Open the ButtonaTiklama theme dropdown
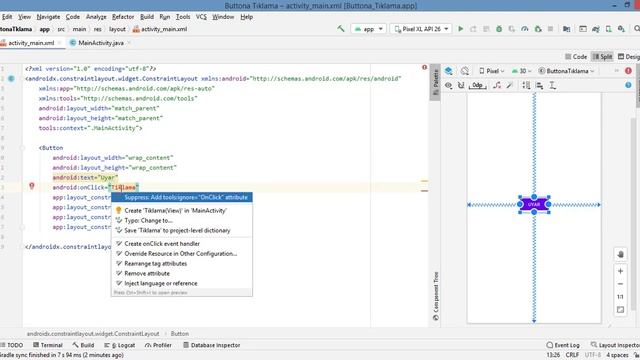640x360 pixels. [567, 71]
